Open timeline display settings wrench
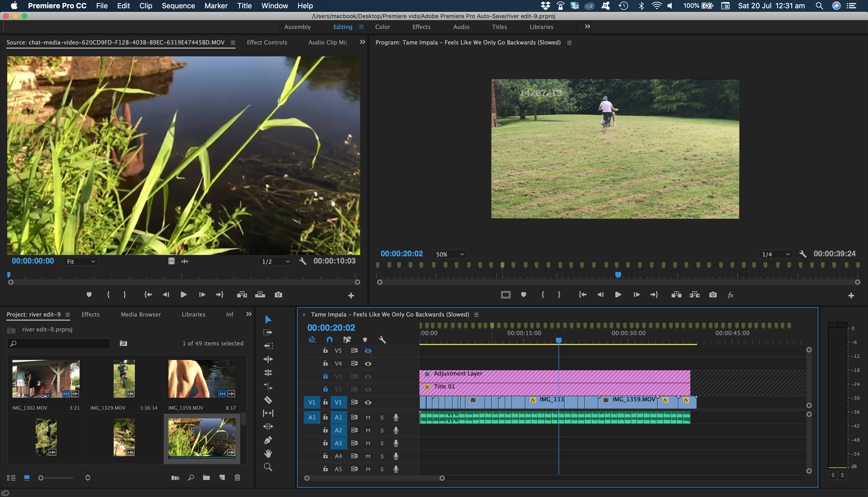The image size is (868, 497). [382, 340]
